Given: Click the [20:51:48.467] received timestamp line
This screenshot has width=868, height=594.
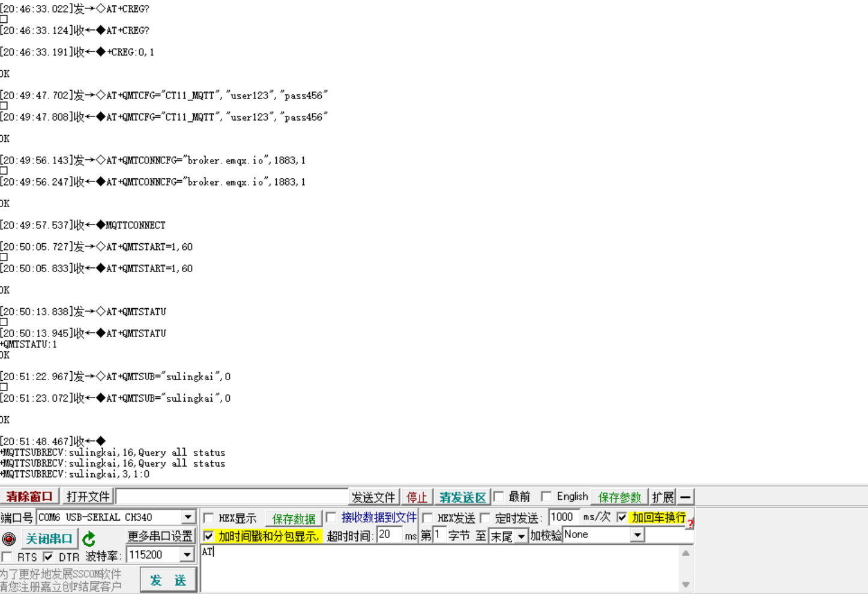Looking at the screenshot, I should [53, 441].
